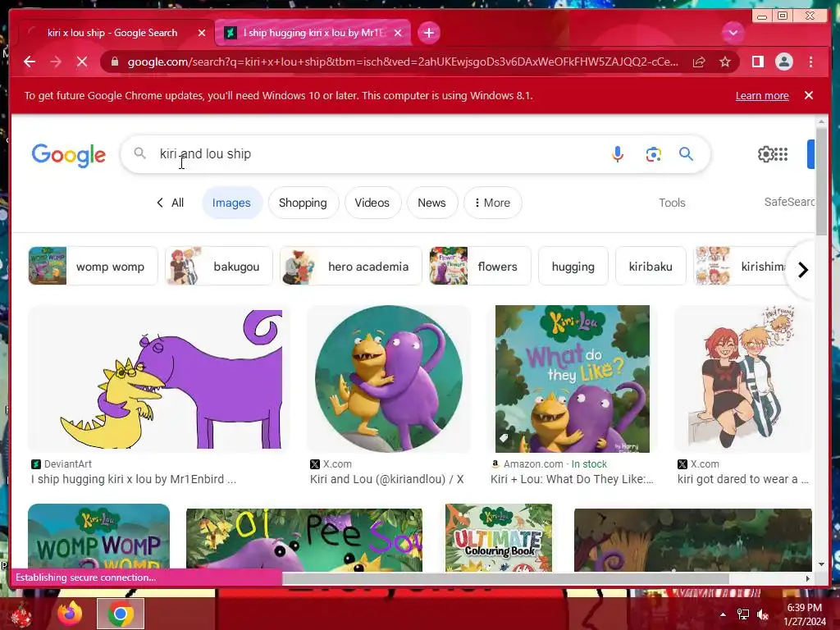Select the Shopping filter
840x630 pixels.
(303, 203)
